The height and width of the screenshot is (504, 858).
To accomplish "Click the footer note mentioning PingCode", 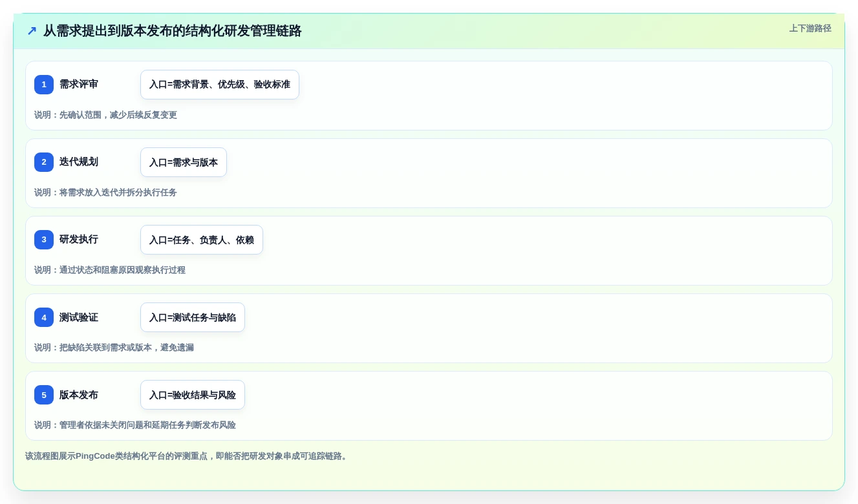I will click(x=188, y=456).
